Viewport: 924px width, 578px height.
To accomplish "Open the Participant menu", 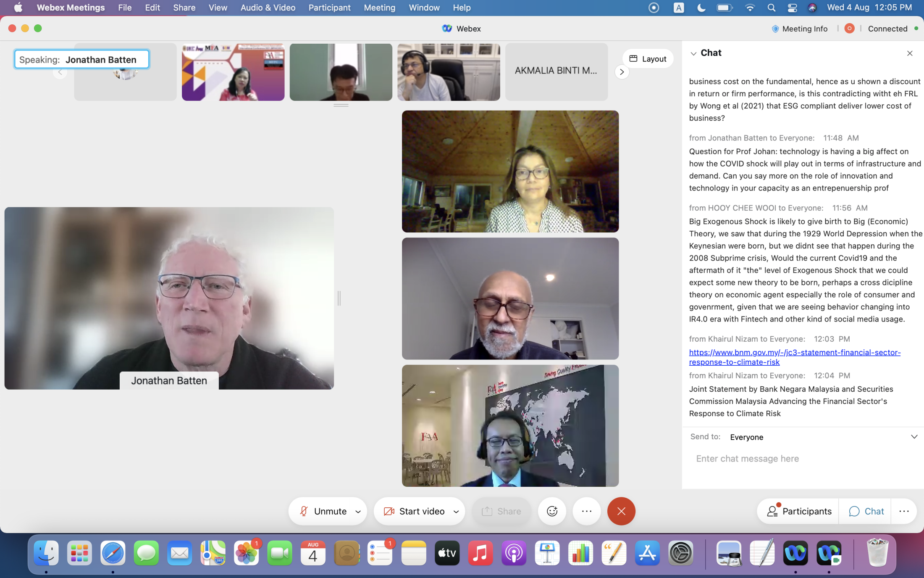I will [329, 8].
